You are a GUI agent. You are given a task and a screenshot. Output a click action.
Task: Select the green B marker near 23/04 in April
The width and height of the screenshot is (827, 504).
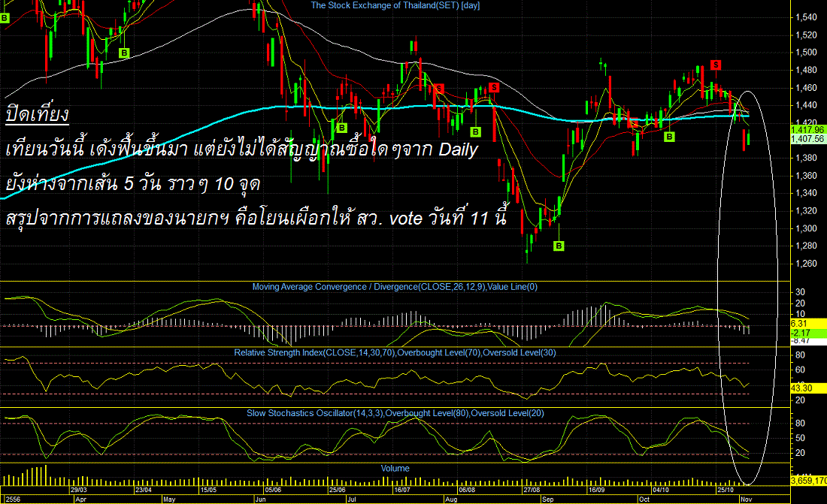(x=124, y=53)
